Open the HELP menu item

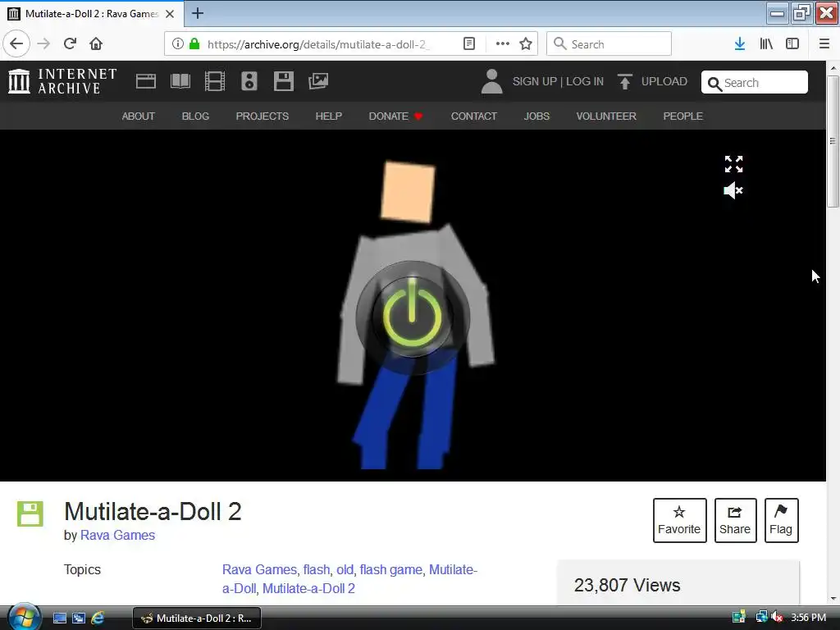(328, 116)
